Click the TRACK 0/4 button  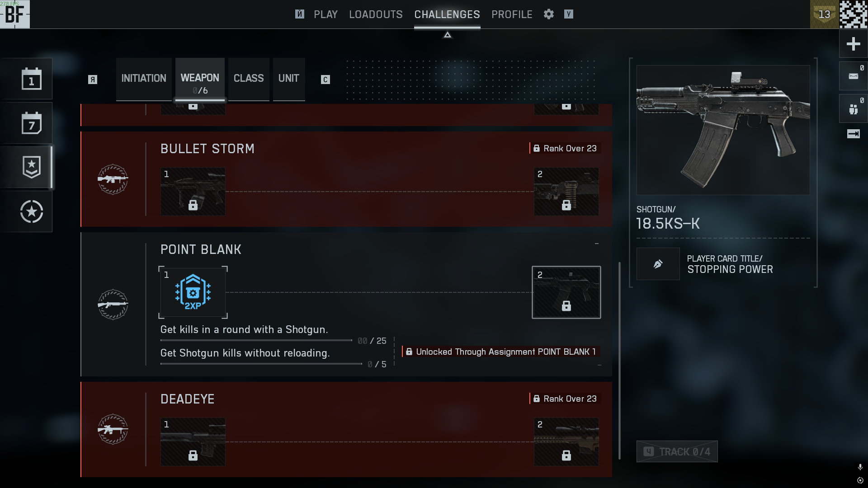tap(677, 451)
